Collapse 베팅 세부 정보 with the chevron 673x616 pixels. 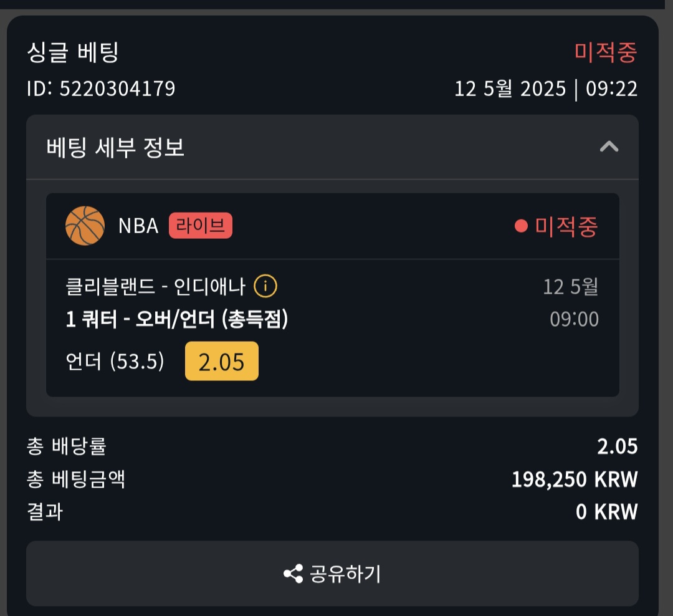(x=609, y=147)
